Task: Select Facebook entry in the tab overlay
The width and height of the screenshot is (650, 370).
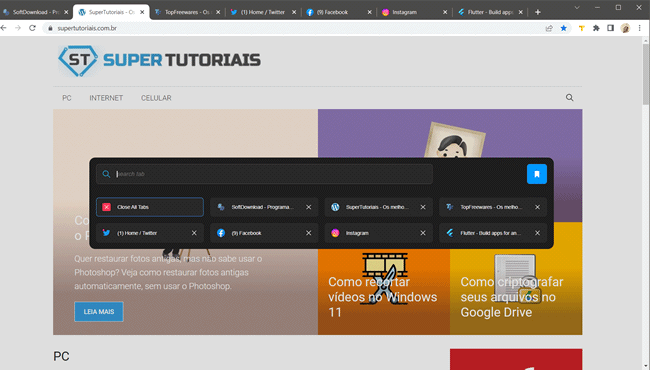Action: [x=257, y=233]
